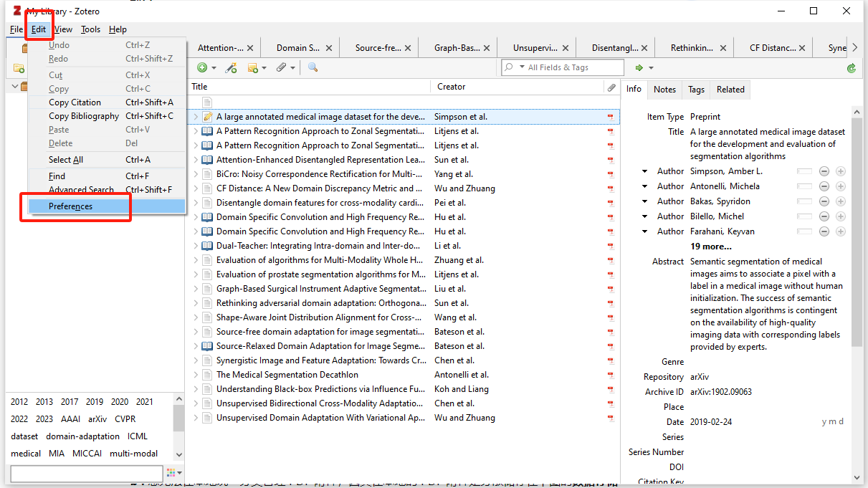Expand the Synergistic Image and Feature Adaptation row
The width and height of the screenshot is (868, 488).
pos(195,360)
